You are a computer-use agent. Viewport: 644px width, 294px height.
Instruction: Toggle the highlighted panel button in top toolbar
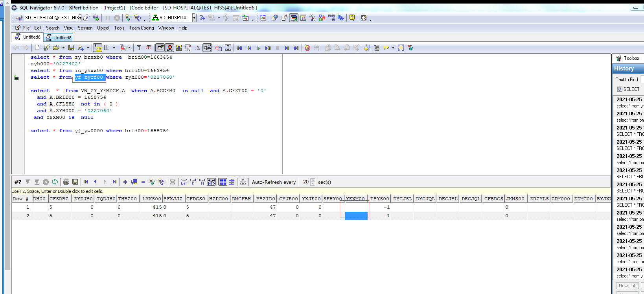click(294, 18)
